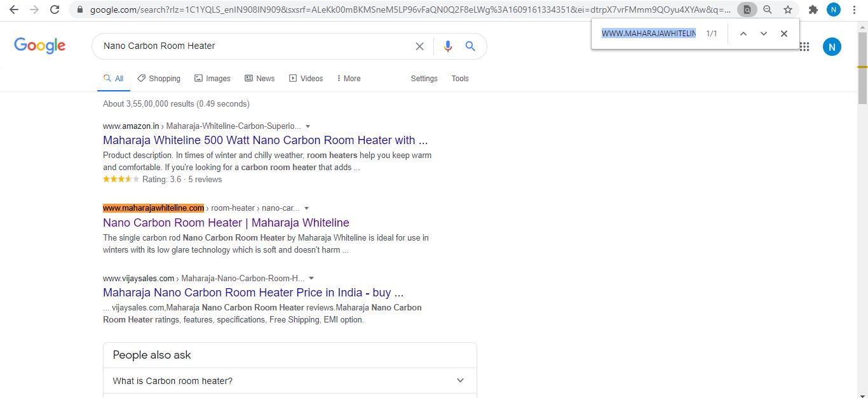Start voice search with microphone icon
868x398 pixels.
pyautogui.click(x=448, y=46)
